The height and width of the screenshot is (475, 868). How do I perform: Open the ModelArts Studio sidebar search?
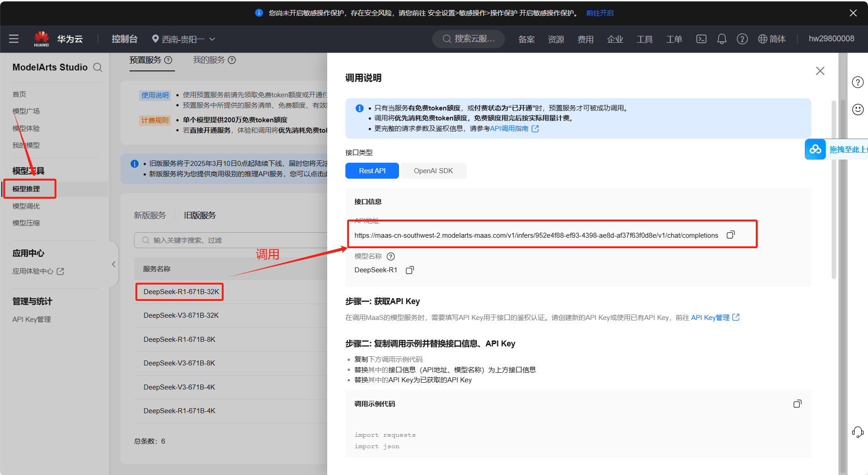(x=98, y=67)
